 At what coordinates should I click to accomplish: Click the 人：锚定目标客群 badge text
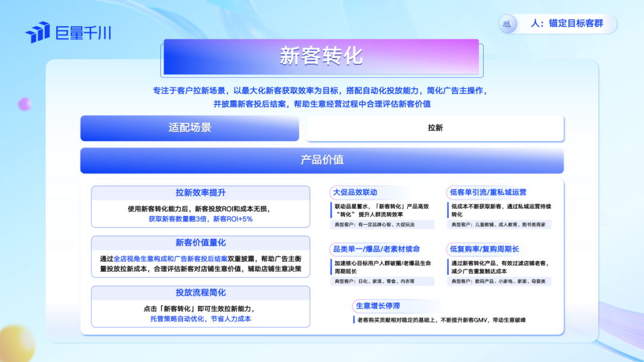click(x=567, y=23)
